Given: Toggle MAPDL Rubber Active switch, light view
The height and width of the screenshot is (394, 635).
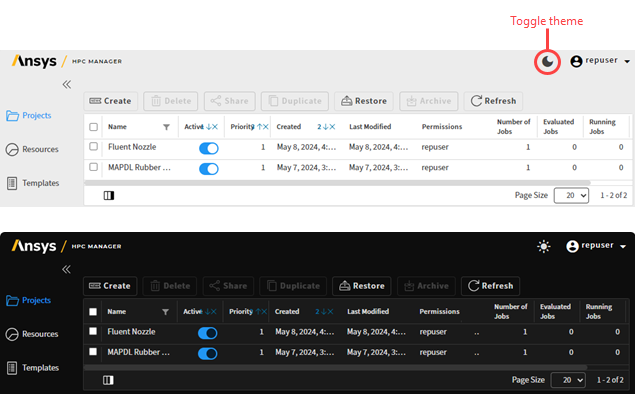Looking at the screenshot, I should point(209,168).
